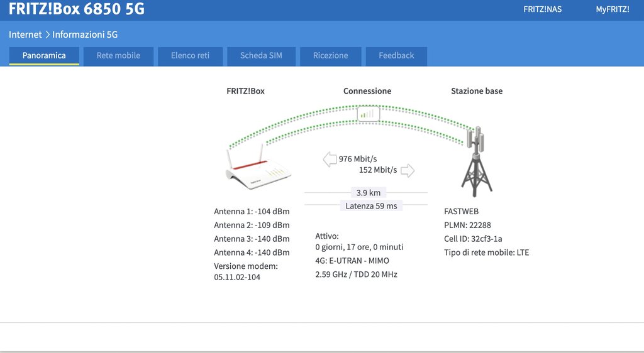Click the Stazione base heading
This screenshot has width=644, height=353.
[x=477, y=91]
